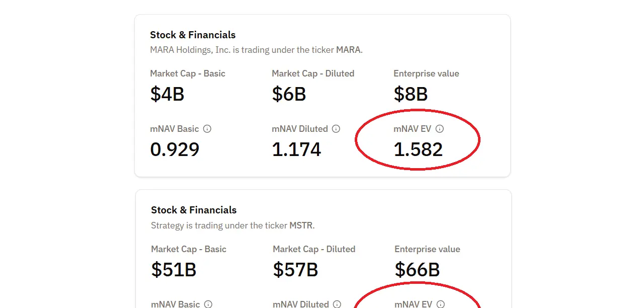Show info tooltip for MARA mNAV EV
Viewport: 644px width, 308px height.
(x=440, y=129)
